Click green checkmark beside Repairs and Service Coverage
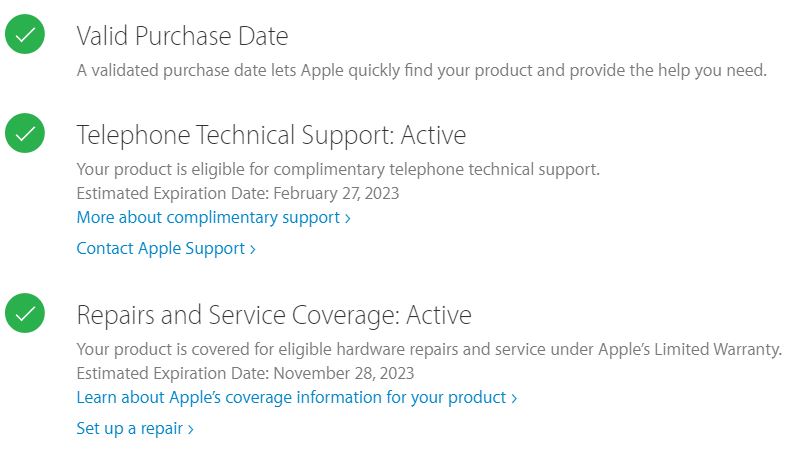The width and height of the screenshot is (804, 450). pyautogui.click(x=25, y=314)
